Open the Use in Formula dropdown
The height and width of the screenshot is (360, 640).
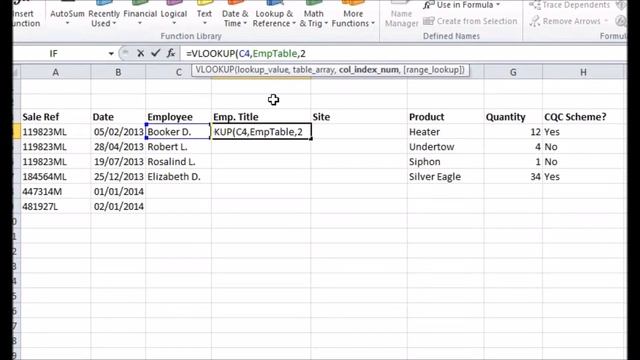click(462, 5)
